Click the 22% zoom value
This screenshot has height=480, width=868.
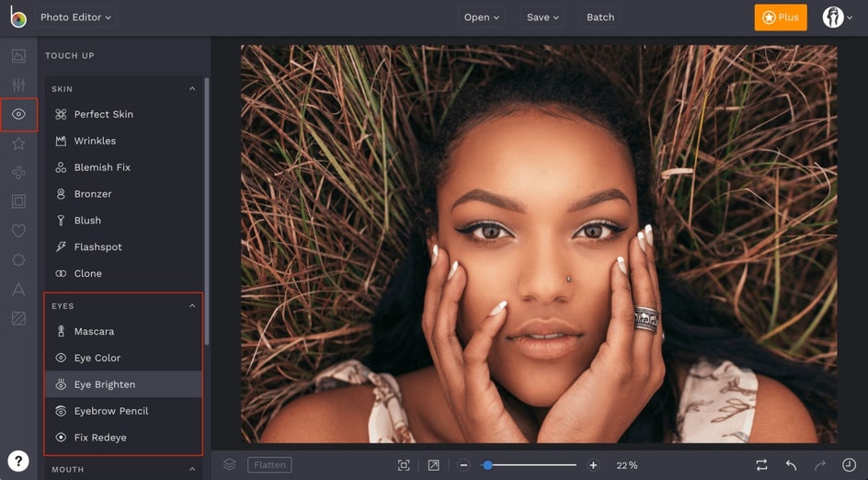627,465
